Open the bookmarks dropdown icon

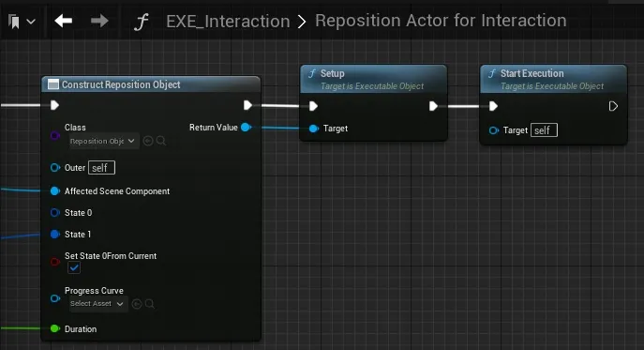[x=22, y=22]
